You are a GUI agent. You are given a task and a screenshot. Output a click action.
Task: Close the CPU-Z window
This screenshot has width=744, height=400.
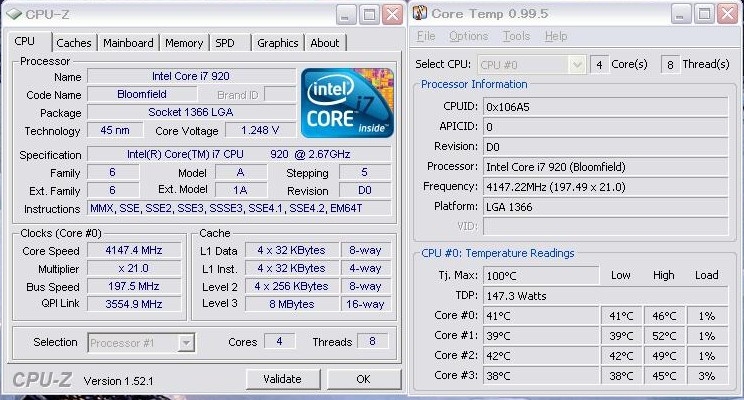pos(392,15)
